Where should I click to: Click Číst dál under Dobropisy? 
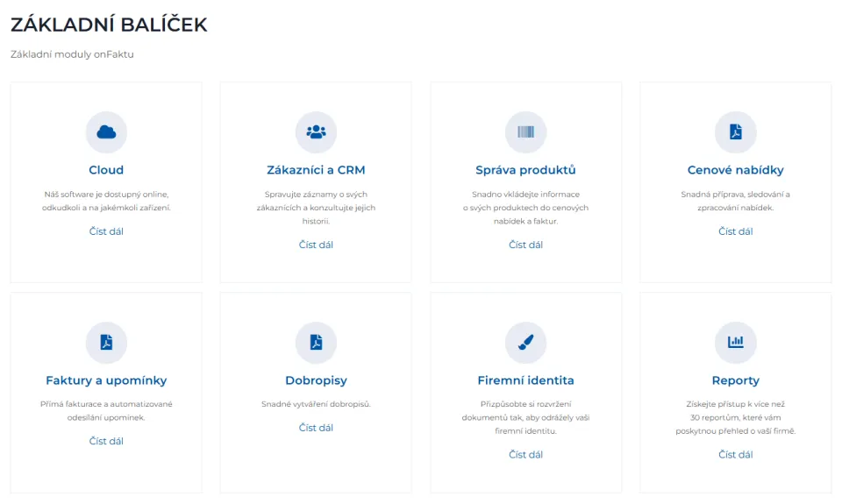(316, 428)
